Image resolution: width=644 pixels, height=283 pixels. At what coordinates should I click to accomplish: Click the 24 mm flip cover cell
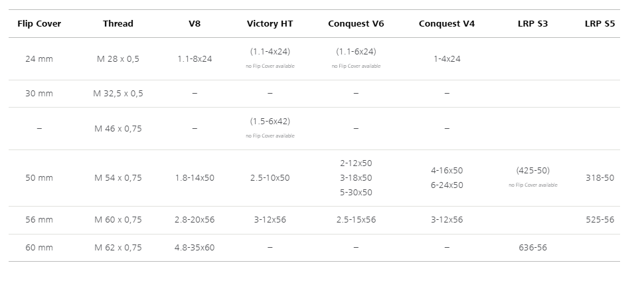click(39, 58)
